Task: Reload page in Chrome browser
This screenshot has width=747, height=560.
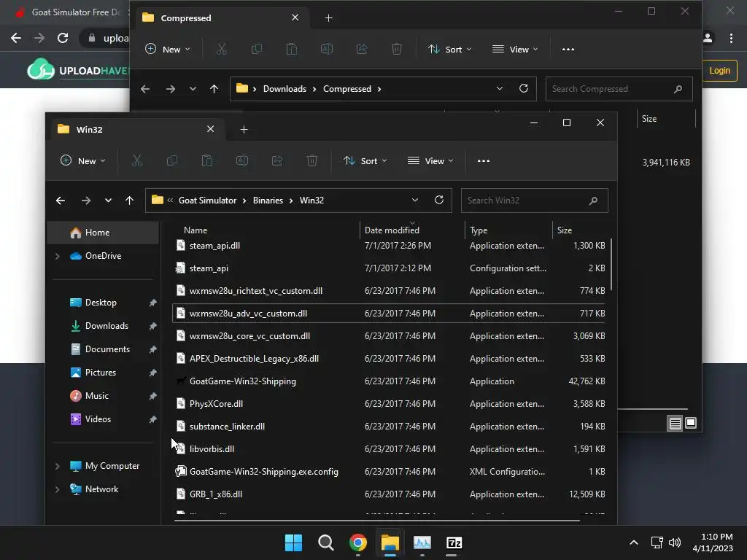Action: click(63, 38)
